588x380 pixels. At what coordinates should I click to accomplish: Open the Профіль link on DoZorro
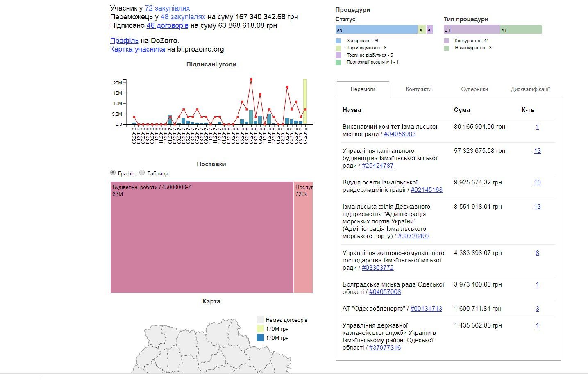[x=125, y=41]
